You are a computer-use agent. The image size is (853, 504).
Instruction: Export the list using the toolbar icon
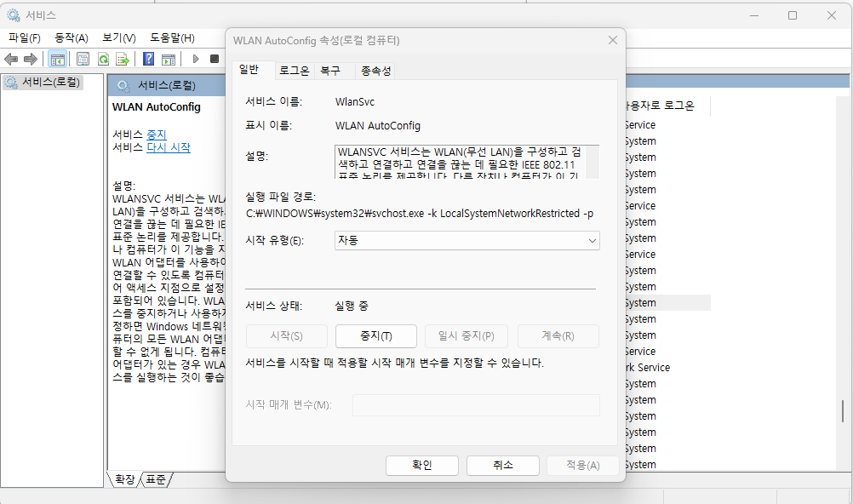123,59
